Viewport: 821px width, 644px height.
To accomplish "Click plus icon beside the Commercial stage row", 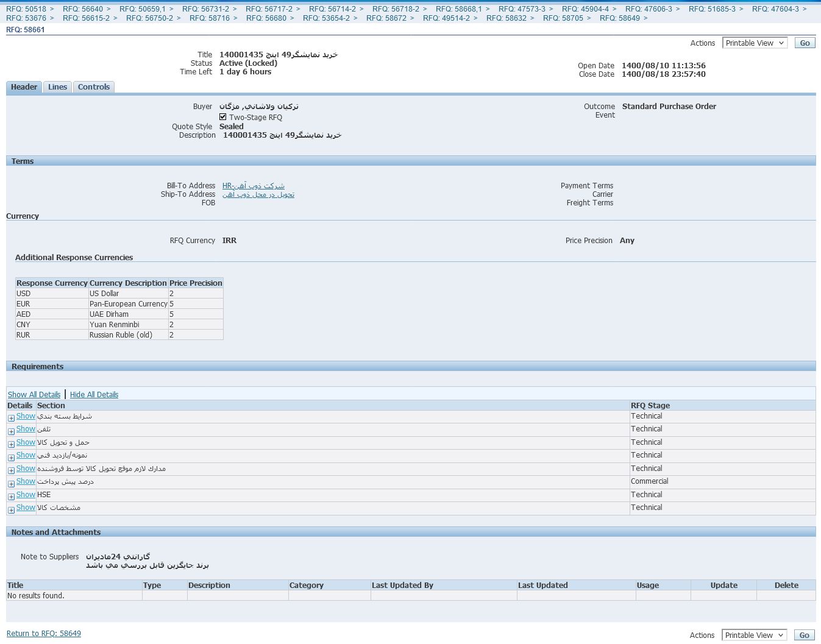I will [11, 484].
